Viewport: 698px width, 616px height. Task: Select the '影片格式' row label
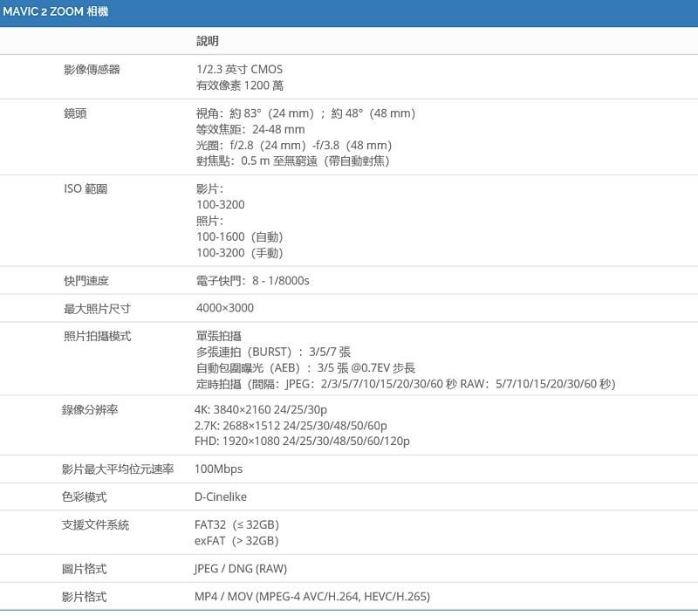tap(84, 597)
